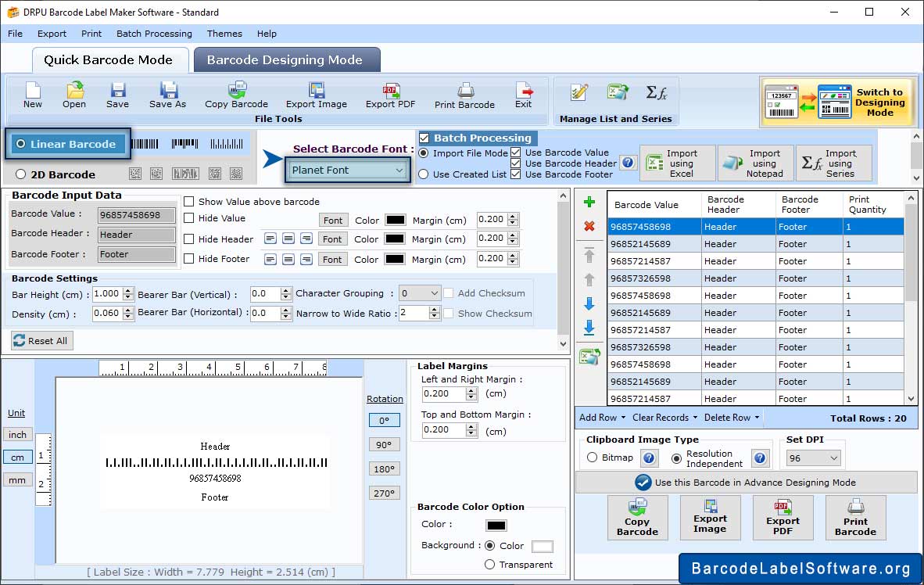This screenshot has height=585, width=924.
Task: Set rotation to 90 degrees
Action: (384, 445)
